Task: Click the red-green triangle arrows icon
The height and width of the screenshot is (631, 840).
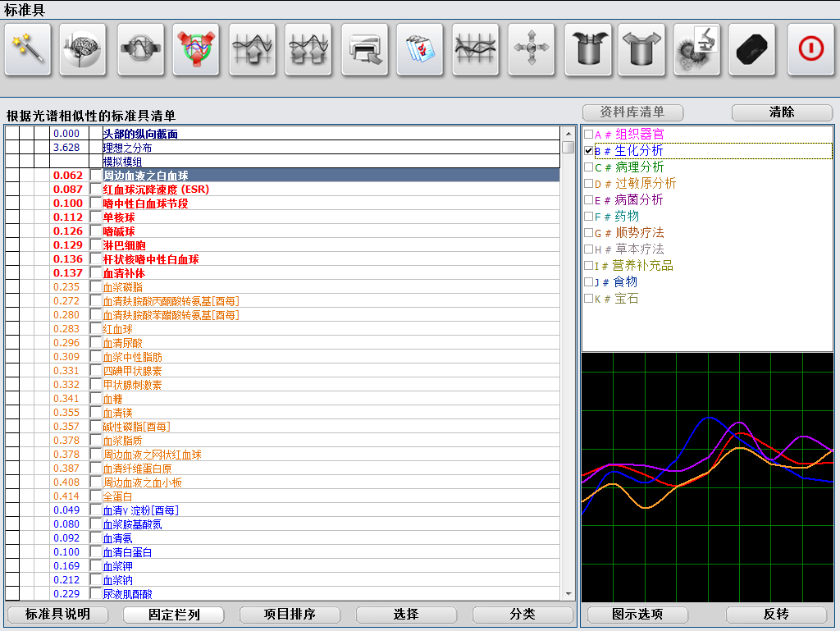Action: (196, 48)
